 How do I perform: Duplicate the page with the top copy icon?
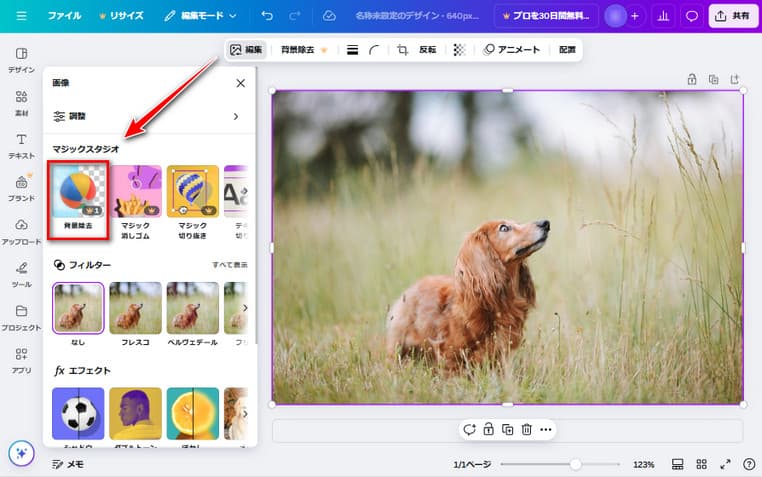(x=713, y=79)
